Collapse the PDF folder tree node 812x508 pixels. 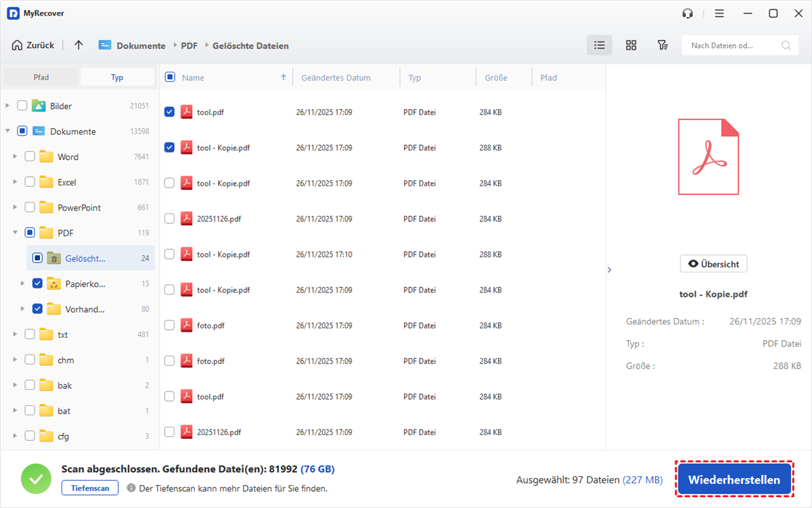[x=15, y=233]
